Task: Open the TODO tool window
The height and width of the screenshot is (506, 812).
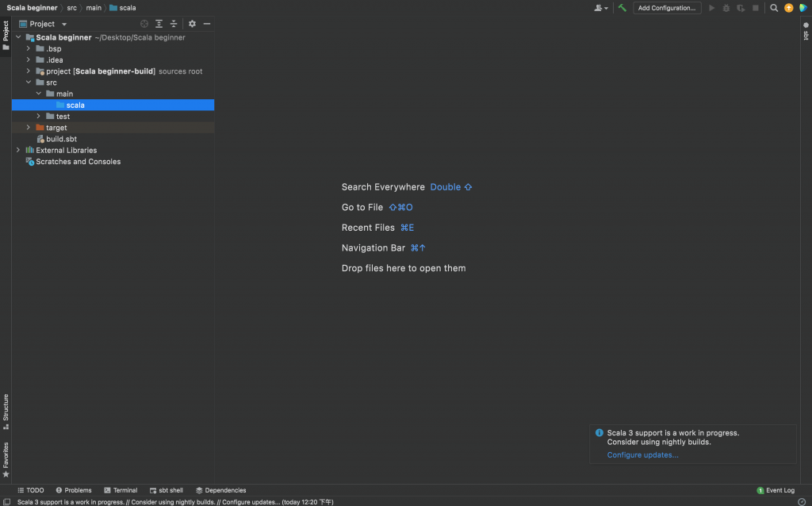Action: coord(31,490)
